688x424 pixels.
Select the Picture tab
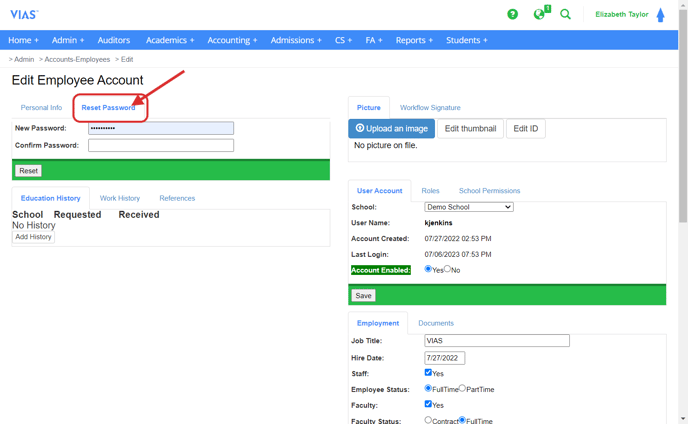pyautogui.click(x=369, y=108)
